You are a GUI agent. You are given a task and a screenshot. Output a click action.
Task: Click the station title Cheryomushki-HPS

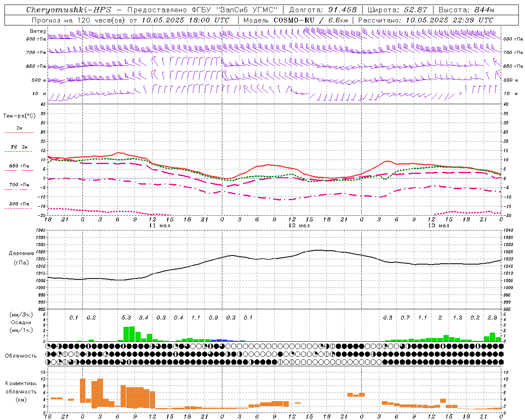[68, 10]
